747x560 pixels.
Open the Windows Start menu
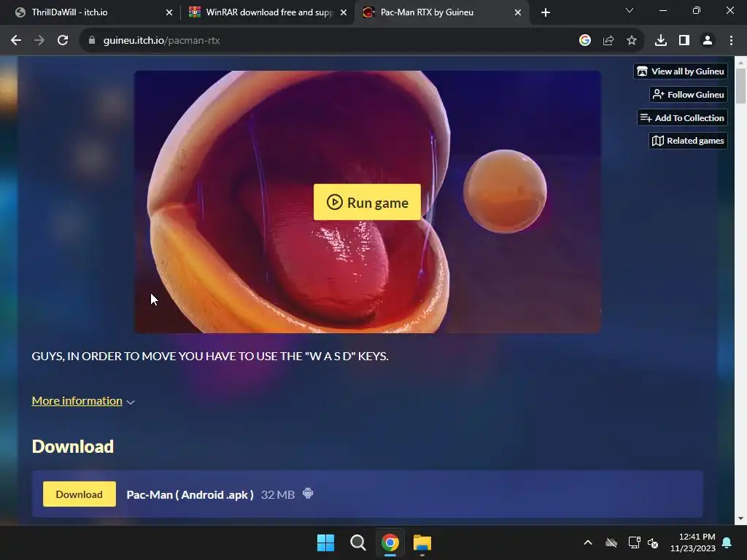[326, 542]
